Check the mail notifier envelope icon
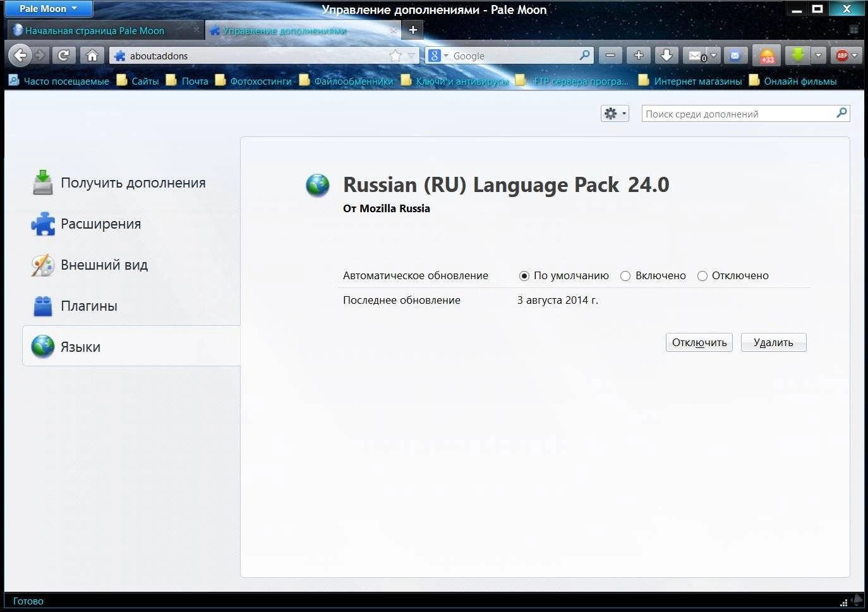This screenshot has height=612, width=868. coord(695,56)
